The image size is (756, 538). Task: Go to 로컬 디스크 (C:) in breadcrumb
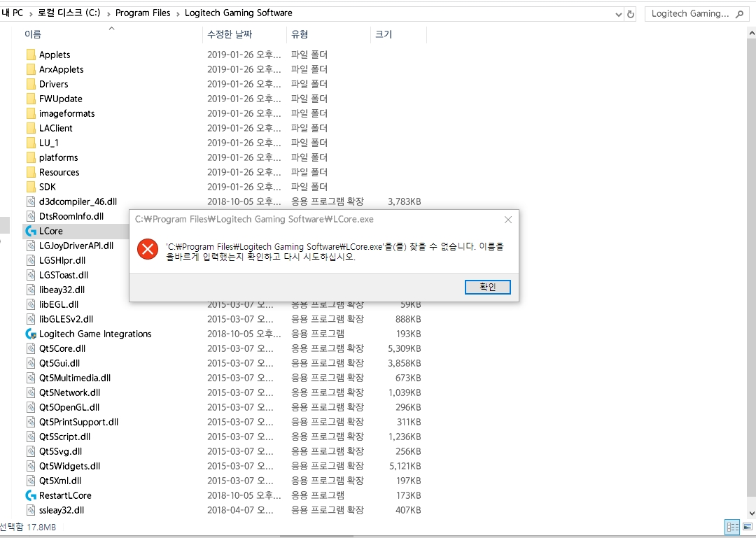click(x=69, y=13)
